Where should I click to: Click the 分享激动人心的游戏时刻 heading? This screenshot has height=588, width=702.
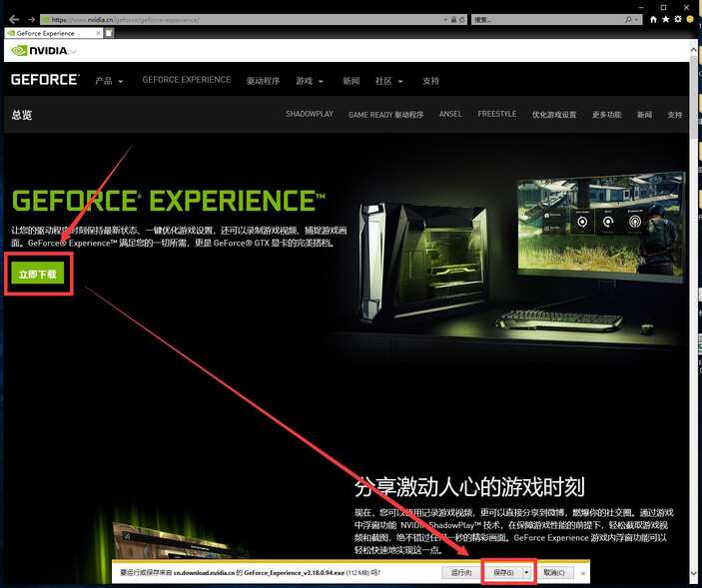pyautogui.click(x=469, y=487)
